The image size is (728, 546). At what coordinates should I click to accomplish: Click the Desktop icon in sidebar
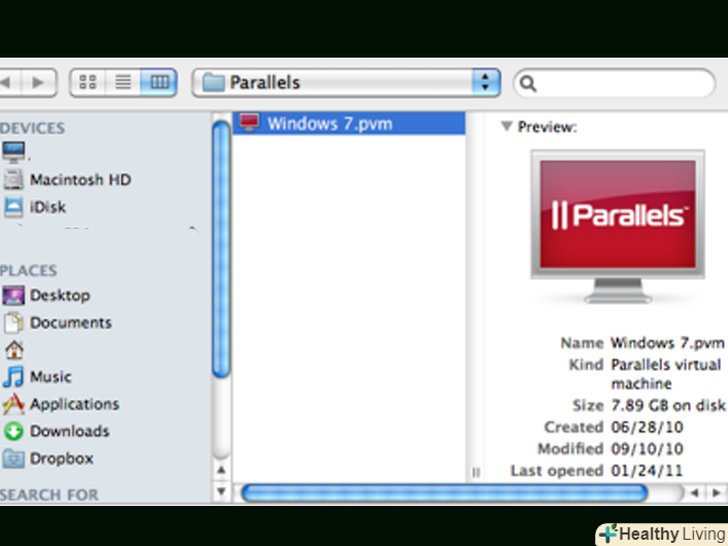point(13,296)
